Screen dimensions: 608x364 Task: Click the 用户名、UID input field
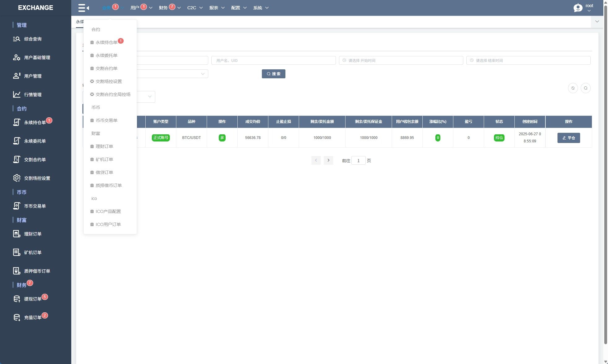click(273, 60)
